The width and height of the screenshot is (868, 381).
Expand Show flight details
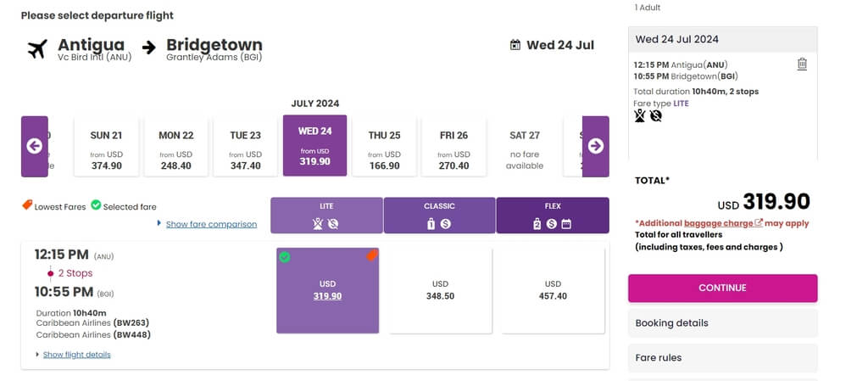[77, 355]
